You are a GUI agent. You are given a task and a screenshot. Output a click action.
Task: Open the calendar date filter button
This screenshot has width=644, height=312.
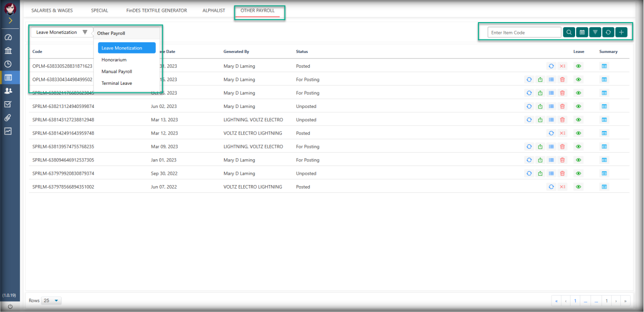click(x=582, y=32)
